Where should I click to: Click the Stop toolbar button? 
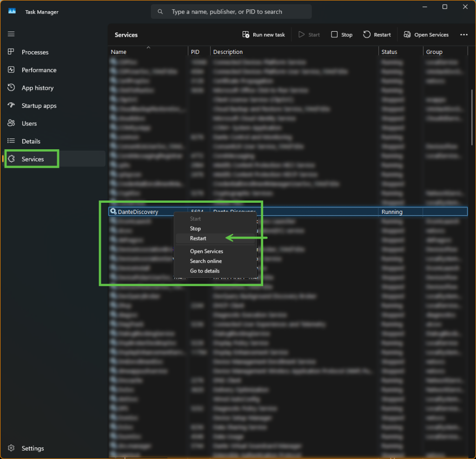[x=342, y=35]
